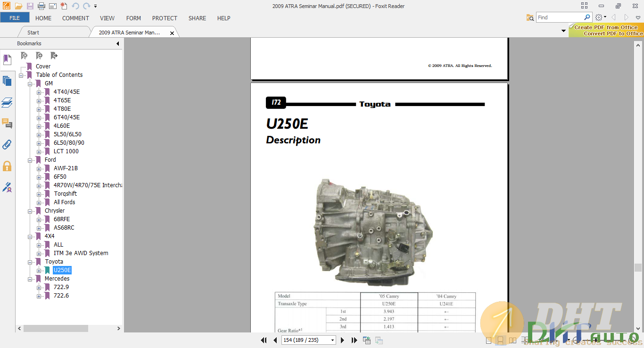Expand the Torqshift bookmark
644x348 pixels.
[39, 194]
